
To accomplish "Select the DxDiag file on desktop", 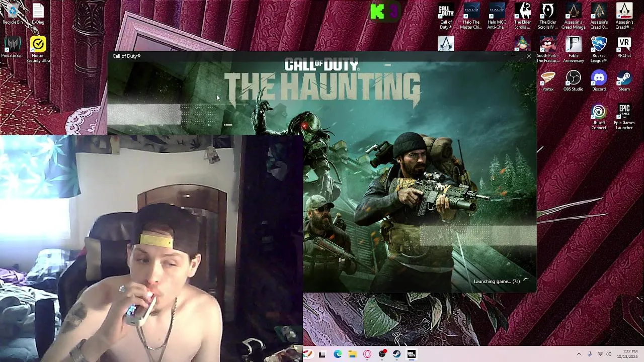I will [38, 14].
